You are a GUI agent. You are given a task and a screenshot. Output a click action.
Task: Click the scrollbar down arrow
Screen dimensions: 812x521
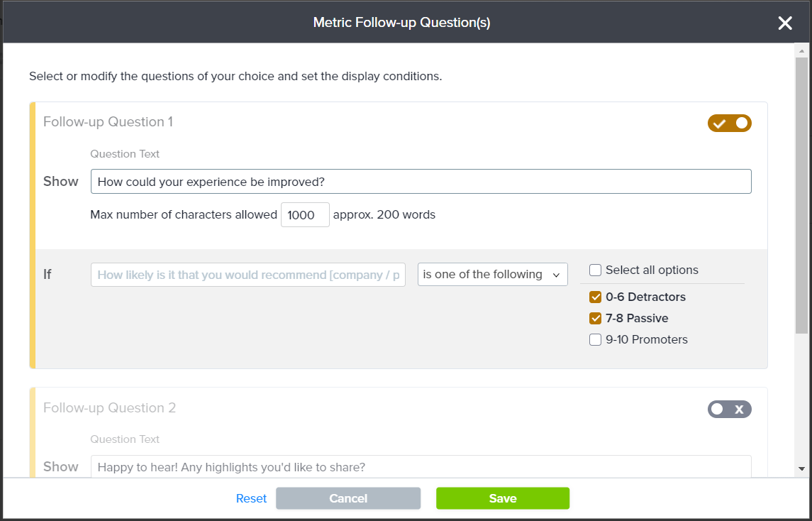(x=801, y=468)
